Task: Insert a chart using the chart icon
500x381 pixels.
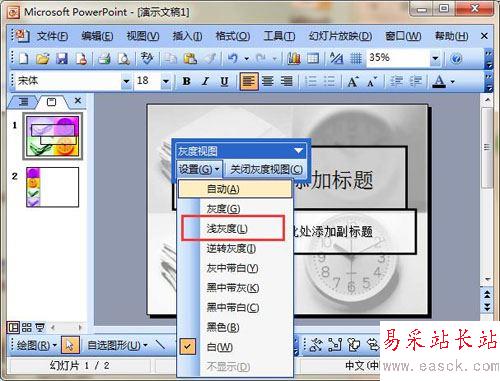Action: (x=294, y=58)
